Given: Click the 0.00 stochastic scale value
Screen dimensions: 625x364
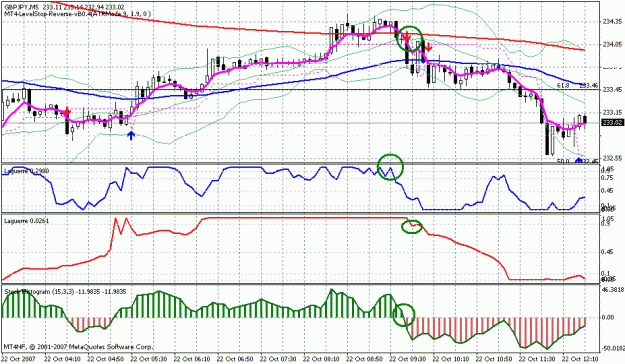Looking at the screenshot, I should [x=608, y=318].
